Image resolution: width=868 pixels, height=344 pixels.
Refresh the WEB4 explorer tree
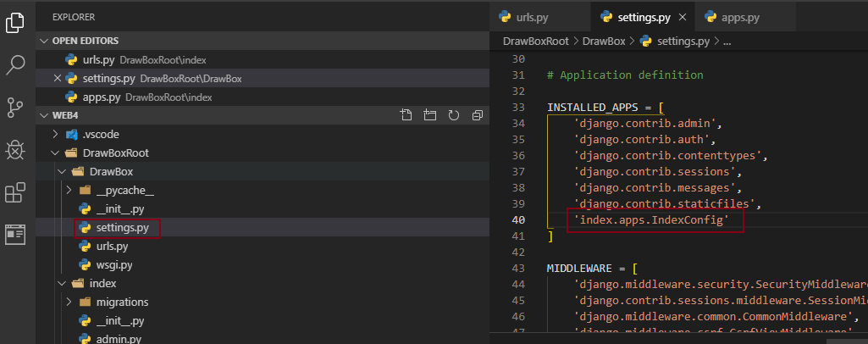click(453, 115)
